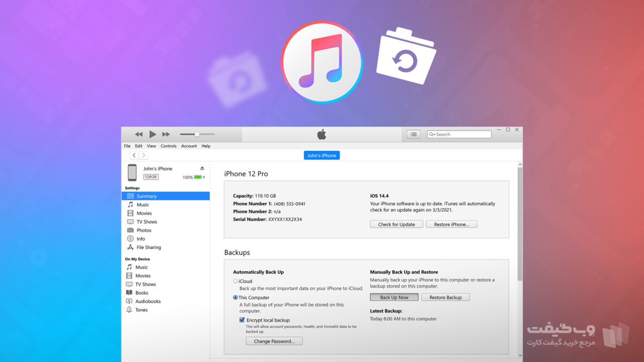The width and height of the screenshot is (644, 362).
Task: Toggle Encrypt local backup checkbox
Action: [242, 320]
